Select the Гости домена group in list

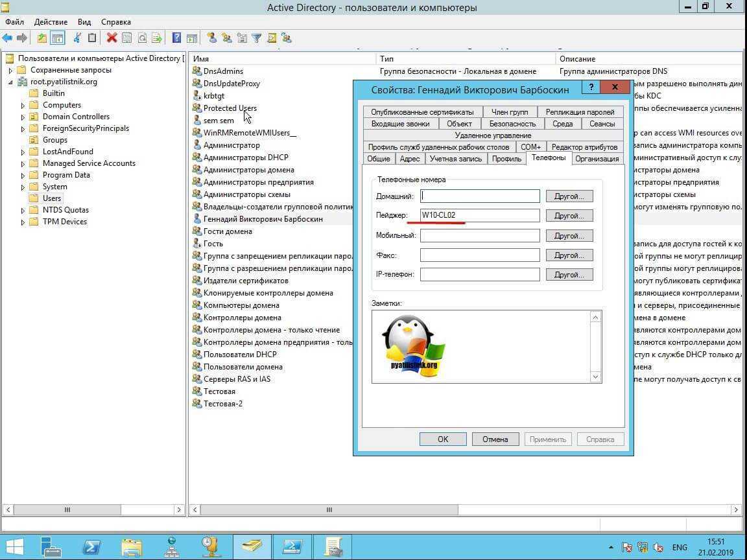[228, 231]
